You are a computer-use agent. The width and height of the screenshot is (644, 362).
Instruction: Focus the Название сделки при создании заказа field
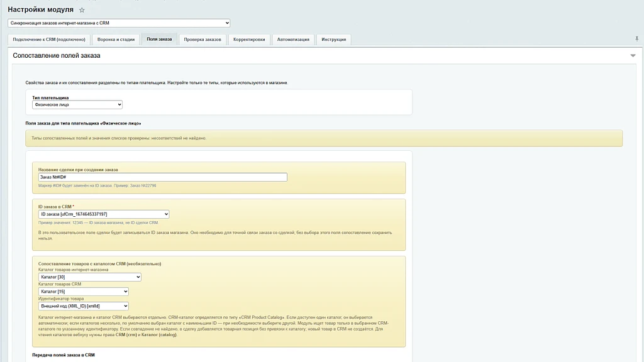(x=163, y=177)
